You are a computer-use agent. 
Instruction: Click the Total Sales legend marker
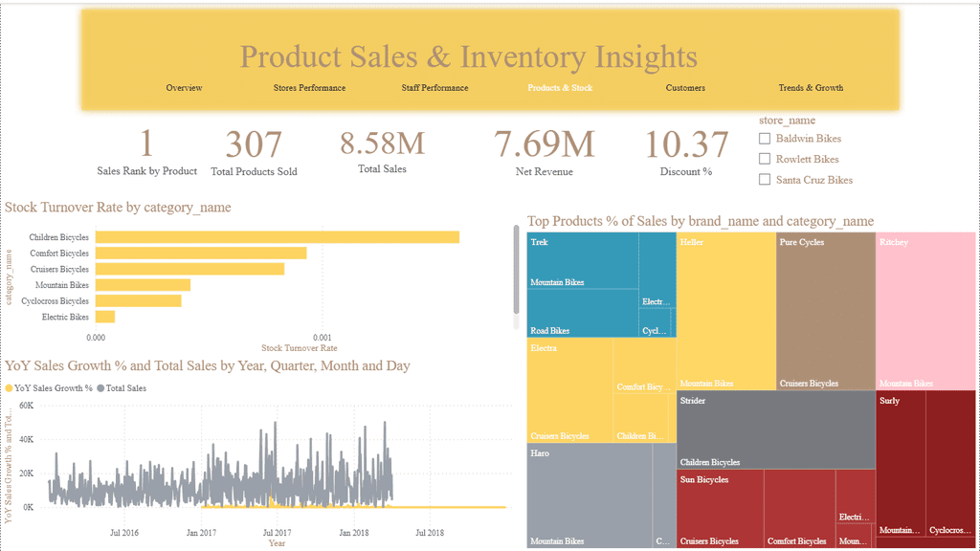[x=100, y=388]
